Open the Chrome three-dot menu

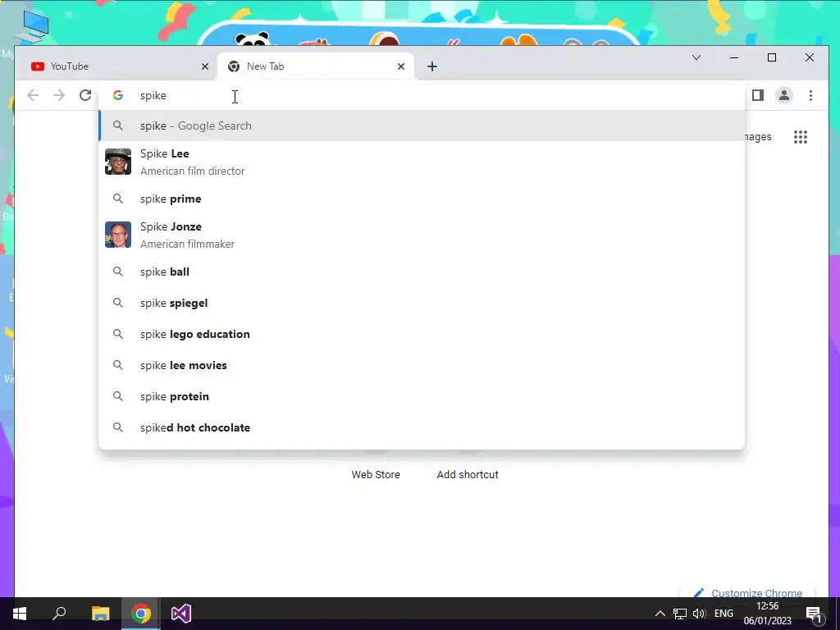[x=810, y=95]
